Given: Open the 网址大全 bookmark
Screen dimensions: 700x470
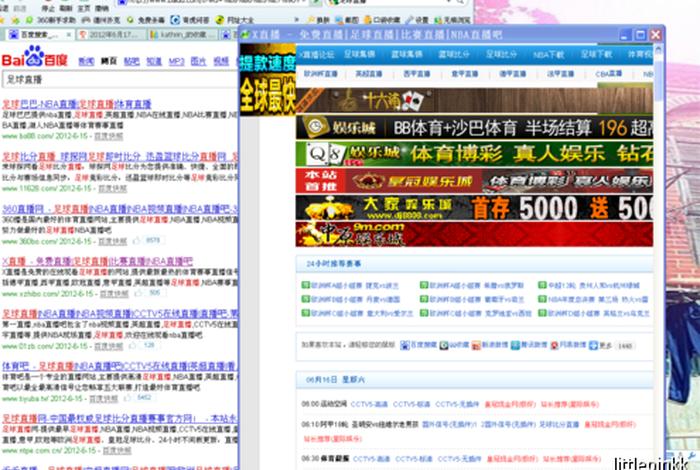Looking at the screenshot, I should click(235, 20).
